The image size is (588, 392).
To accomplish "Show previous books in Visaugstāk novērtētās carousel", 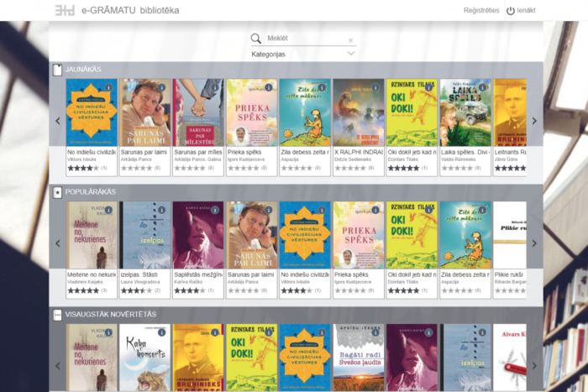I will tap(58, 366).
